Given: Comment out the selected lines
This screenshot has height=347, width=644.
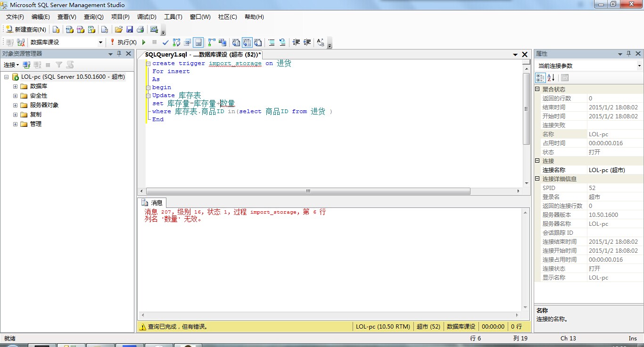Looking at the screenshot, I should (272, 42).
